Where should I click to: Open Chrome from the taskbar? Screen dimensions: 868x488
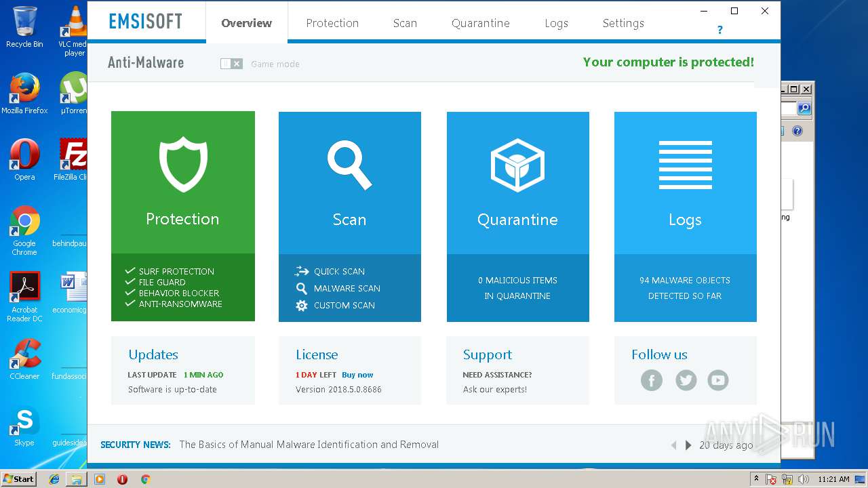[145, 479]
